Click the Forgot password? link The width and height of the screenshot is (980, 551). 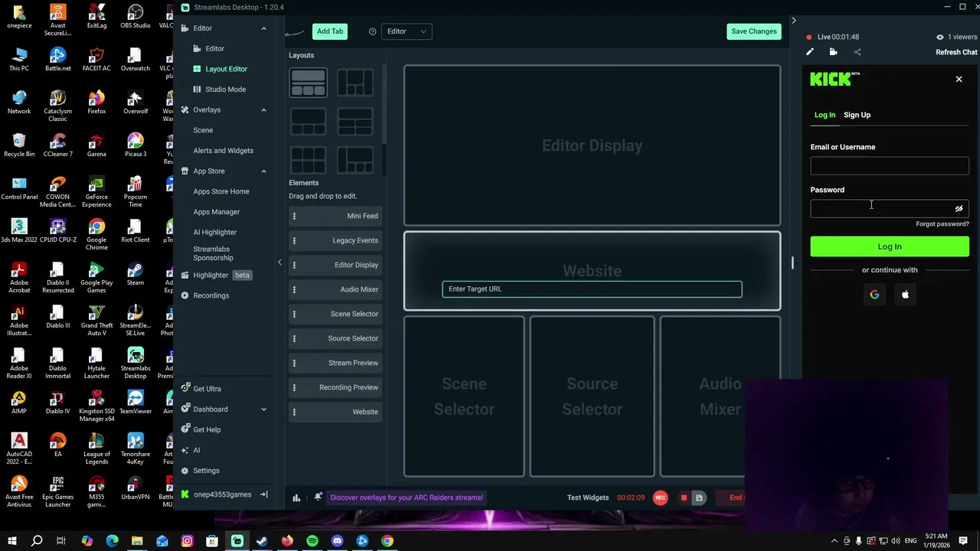point(942,224)
